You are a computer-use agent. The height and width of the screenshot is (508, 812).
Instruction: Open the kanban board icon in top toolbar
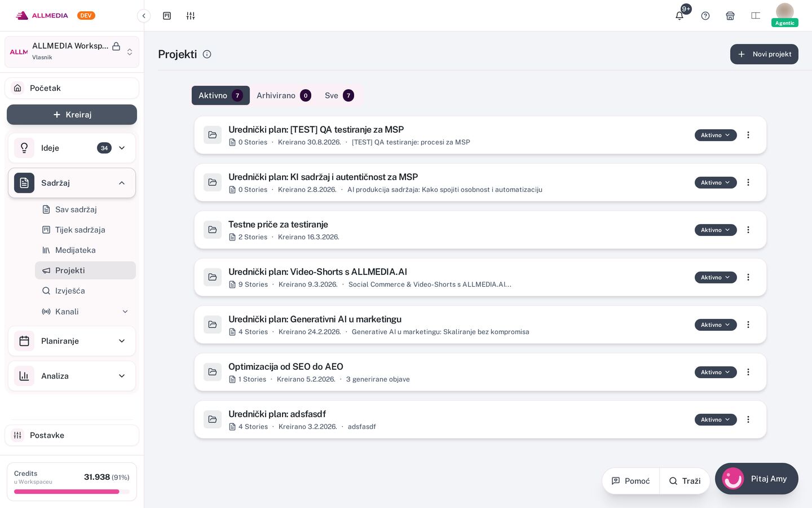(x=167, y=16)
